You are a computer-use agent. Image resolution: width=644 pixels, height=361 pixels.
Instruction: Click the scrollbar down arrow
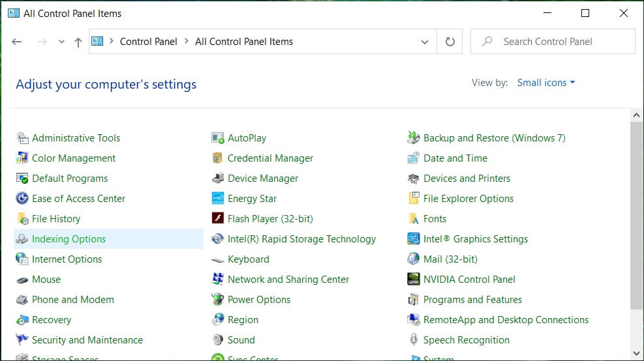click(x=636, y=353)
